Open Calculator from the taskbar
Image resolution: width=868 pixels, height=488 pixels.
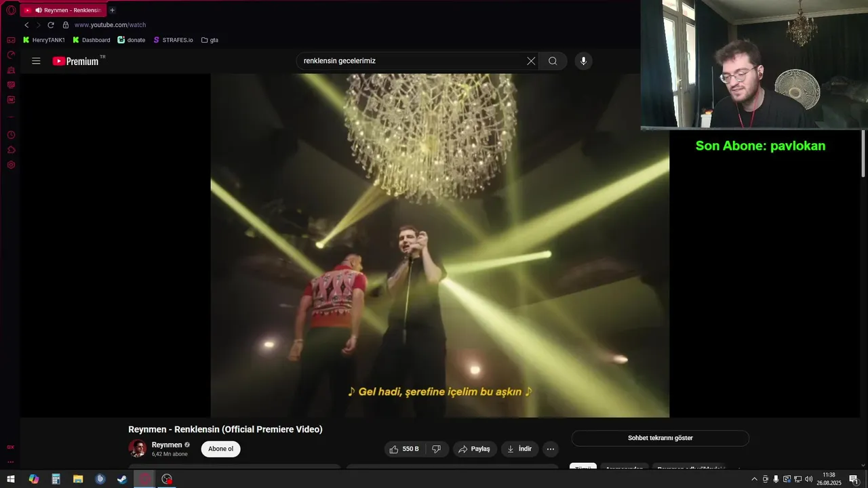coord(56,479)
